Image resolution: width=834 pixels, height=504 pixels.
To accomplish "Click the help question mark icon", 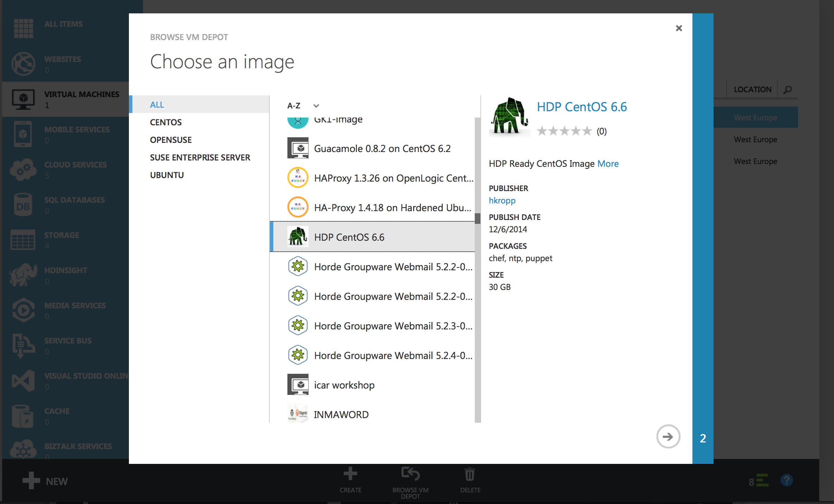I will (x=786, y=480).
